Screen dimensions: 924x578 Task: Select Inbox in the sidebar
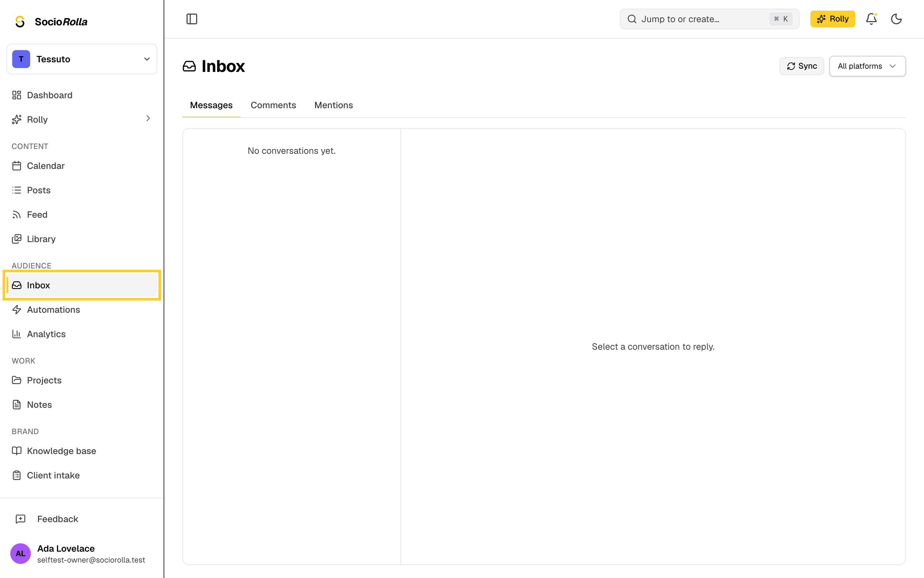click(82, 285)
